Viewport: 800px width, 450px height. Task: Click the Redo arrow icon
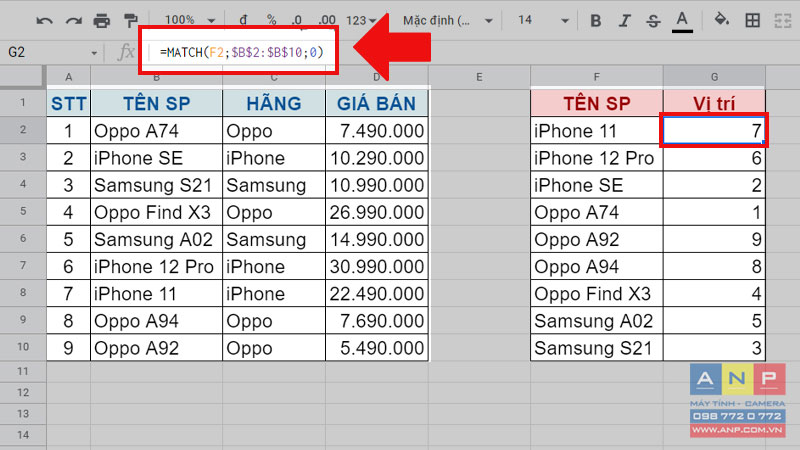pyautogui.click(x=73, y=21)
